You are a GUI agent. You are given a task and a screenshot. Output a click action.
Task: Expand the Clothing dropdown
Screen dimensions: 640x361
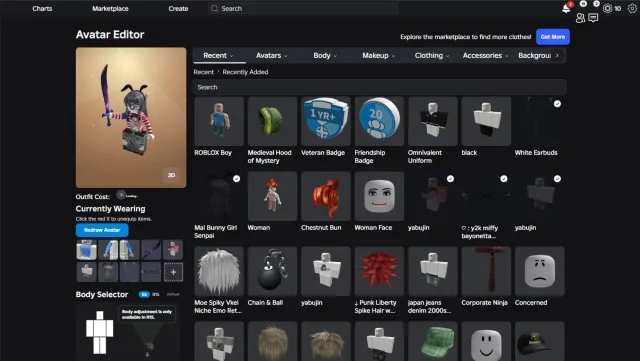[x=432, y=56]
